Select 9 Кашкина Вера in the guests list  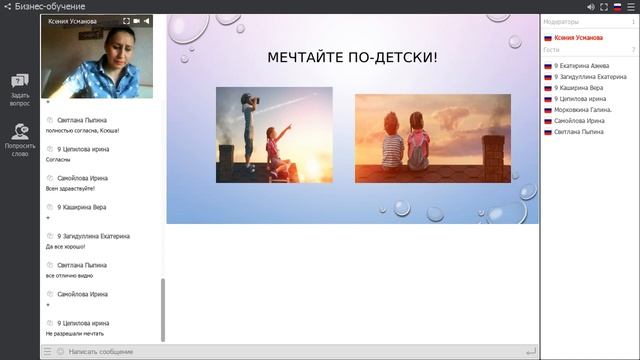(x=578, y=88)
